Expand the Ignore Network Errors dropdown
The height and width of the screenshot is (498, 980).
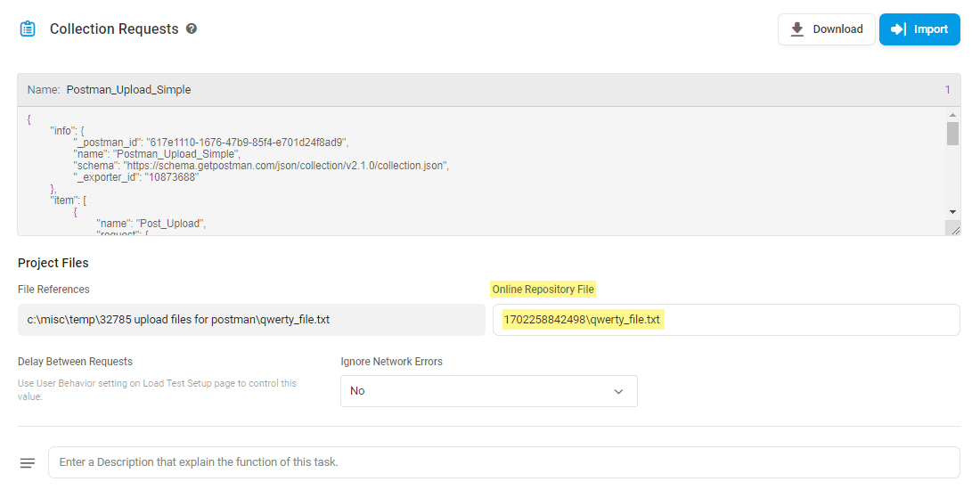click(x=488, y=391)
